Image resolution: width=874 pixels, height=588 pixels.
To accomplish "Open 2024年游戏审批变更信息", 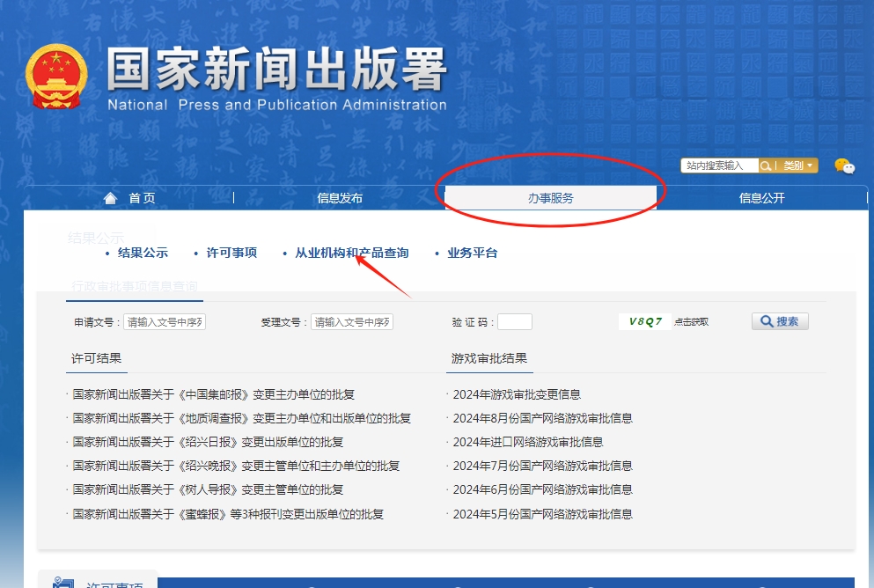I will click(x=517, y=394).
